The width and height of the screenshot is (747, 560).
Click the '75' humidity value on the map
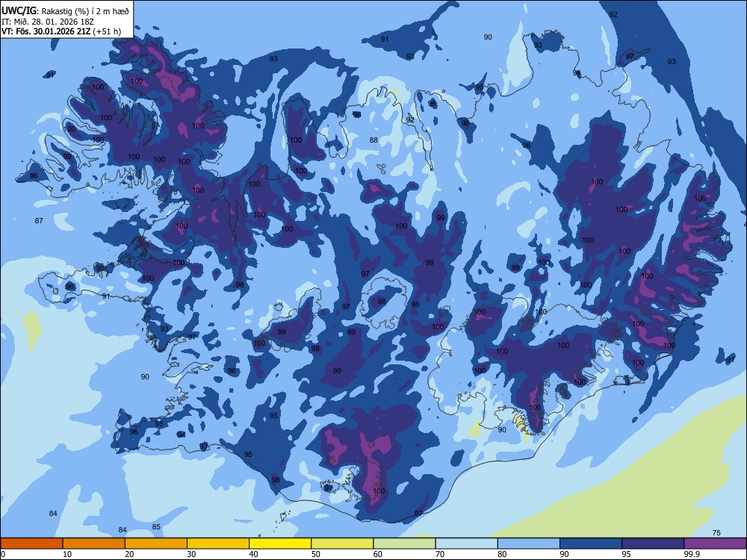point(716,533)
